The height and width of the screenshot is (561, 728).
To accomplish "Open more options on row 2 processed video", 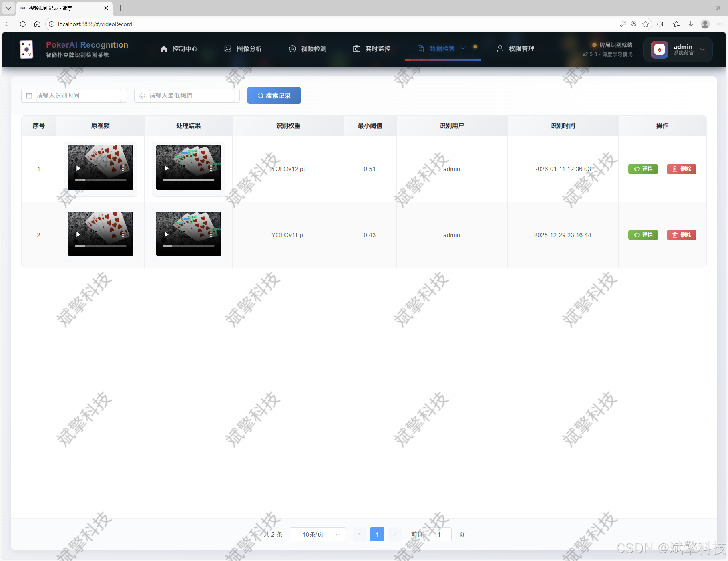I will point(211,234).
